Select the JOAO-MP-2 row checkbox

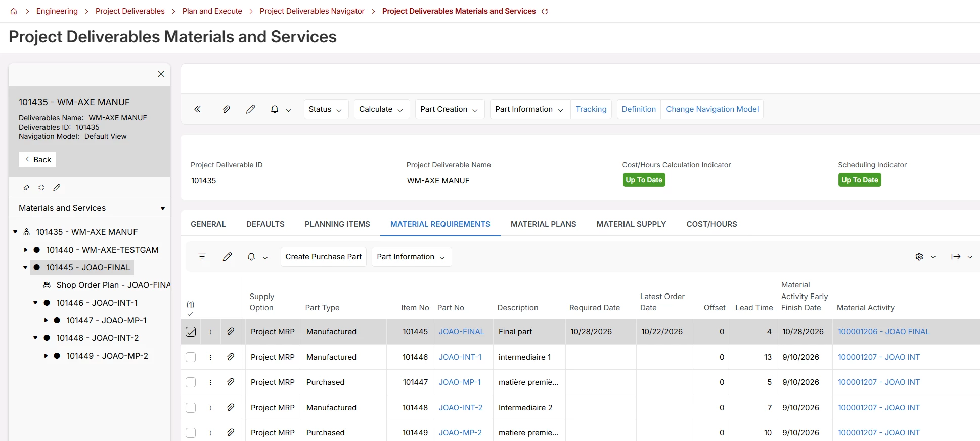coord(191,433)
